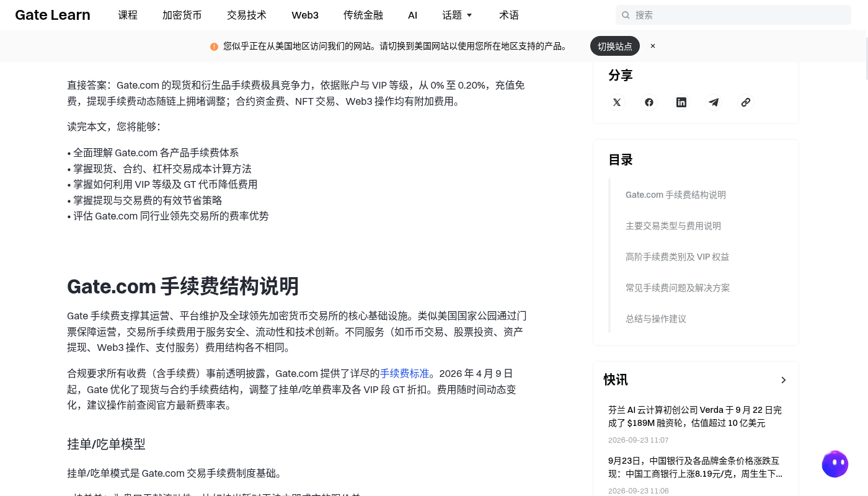The width and height of the screenshot is (868, 496).
Task: Click the Gate.com 手续费结构说明 main heading
Action: click(183, 286)
